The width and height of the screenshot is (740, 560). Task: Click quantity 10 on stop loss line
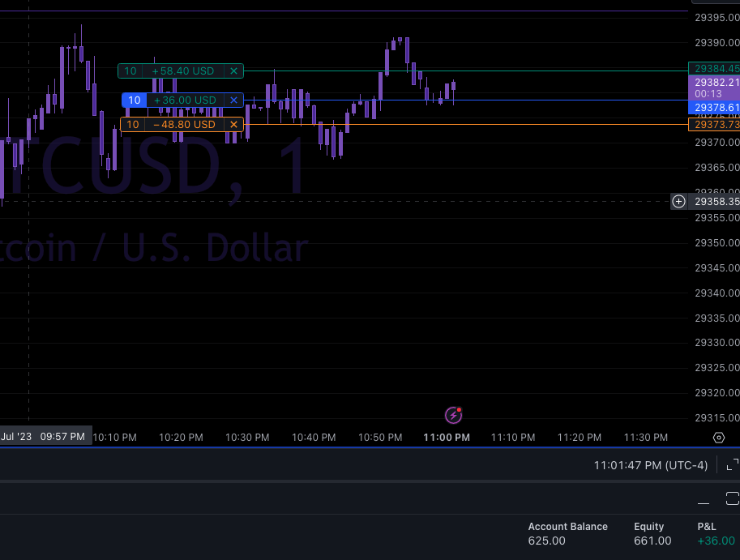133,125
